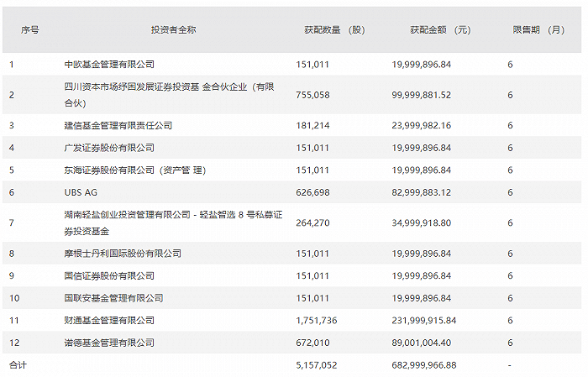
Task: Click the lock-up period 6 for UBS AG
Action: pyautogui.click(x=510, y=192)
